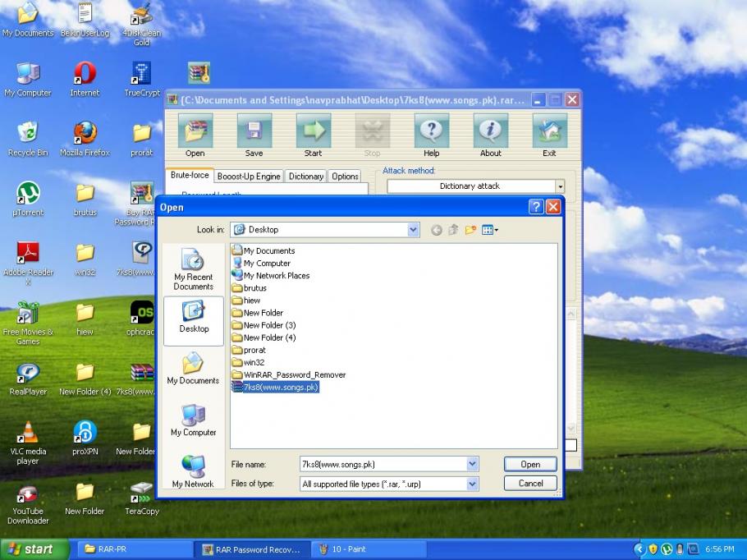Click the Windows start button
747x560 pixels.
pyautogui.click(x=34, y=549)
